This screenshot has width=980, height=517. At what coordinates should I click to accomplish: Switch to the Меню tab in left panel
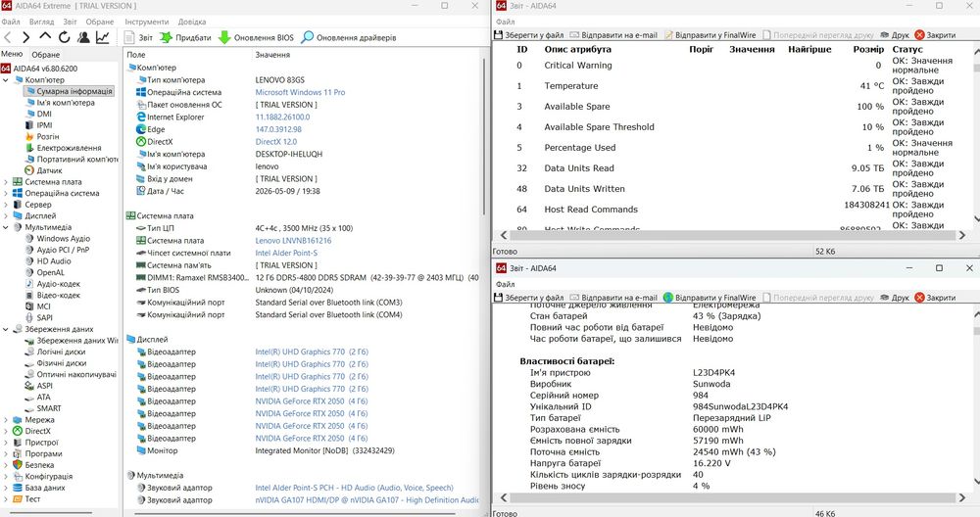[12, 54]
